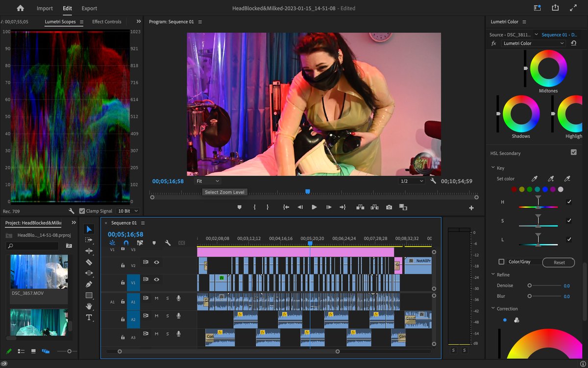Toggle HSL Secondary checkbox
This screenshot has height=368, width=588.
pos(574,153)
